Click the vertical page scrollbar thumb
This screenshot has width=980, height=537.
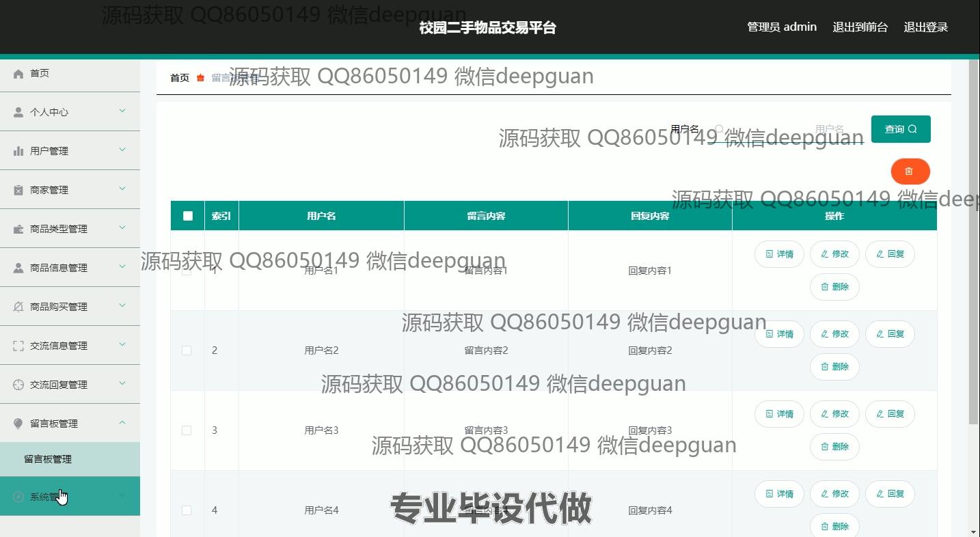tap(973, 239)
